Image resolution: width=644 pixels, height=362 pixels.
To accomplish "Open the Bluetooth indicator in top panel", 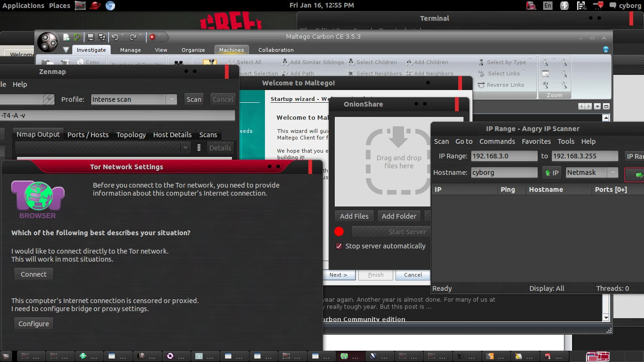I will (x=564, y=6).
